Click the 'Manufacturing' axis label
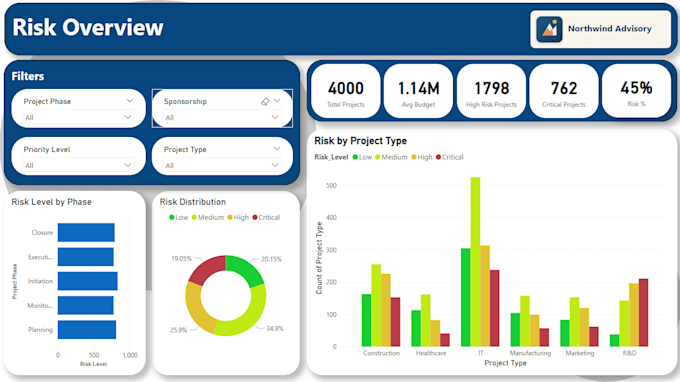Screen dimensions: 680x382 (530, 353)
